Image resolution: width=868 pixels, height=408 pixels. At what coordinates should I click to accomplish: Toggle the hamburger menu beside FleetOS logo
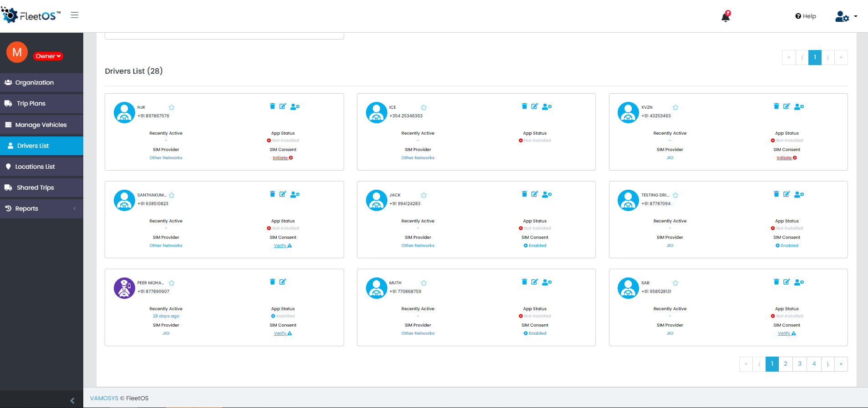[75, 15]
